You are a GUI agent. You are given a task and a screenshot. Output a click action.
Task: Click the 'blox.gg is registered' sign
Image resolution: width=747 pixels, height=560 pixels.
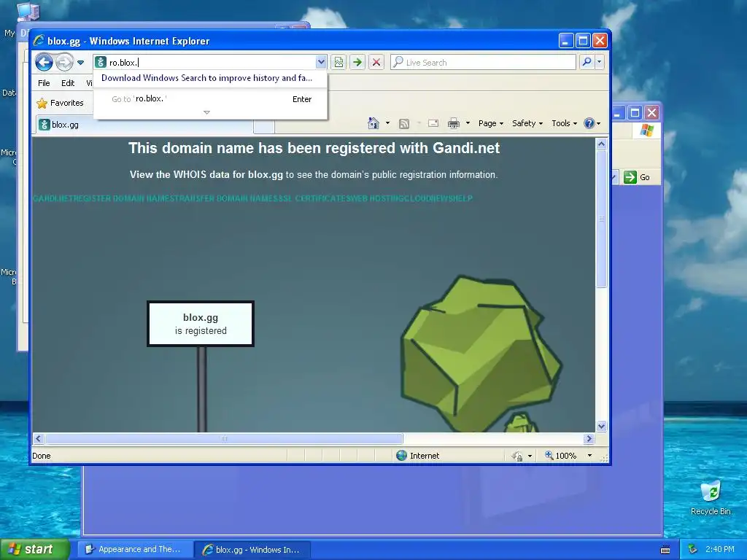201,324
